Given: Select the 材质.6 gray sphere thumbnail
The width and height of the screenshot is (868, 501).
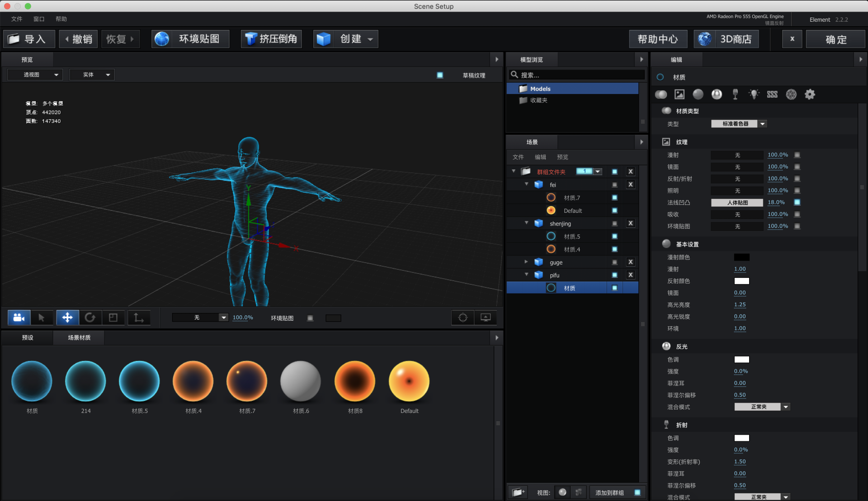Looking at the screenshot, I should [301, 381].
